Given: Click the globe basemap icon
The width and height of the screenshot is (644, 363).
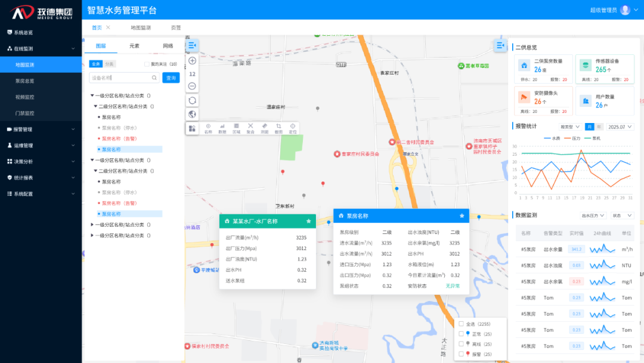Looking at the screenshot, I should pos(192,114).
